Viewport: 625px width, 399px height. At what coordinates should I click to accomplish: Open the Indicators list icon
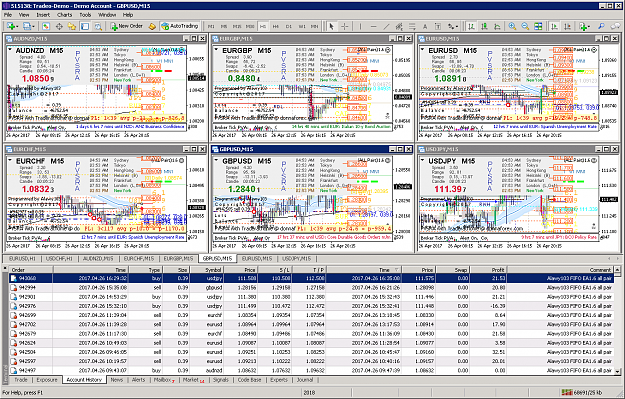pos(584,26)
